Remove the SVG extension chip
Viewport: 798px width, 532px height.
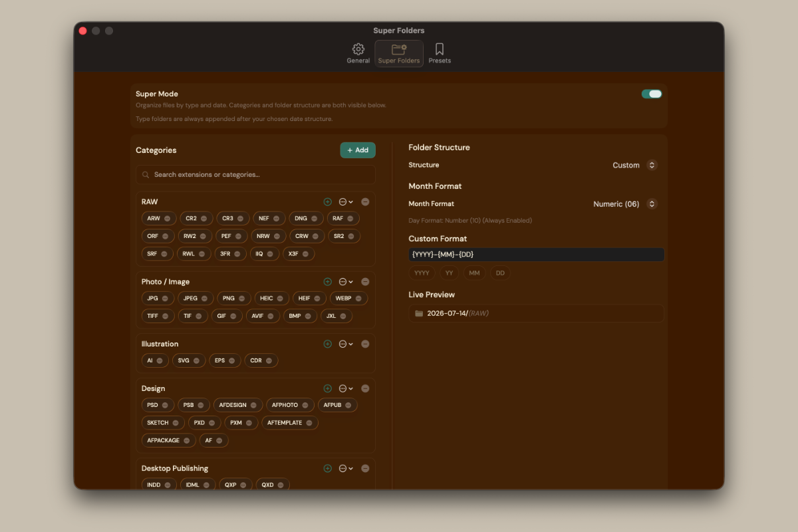pos(196,361)
